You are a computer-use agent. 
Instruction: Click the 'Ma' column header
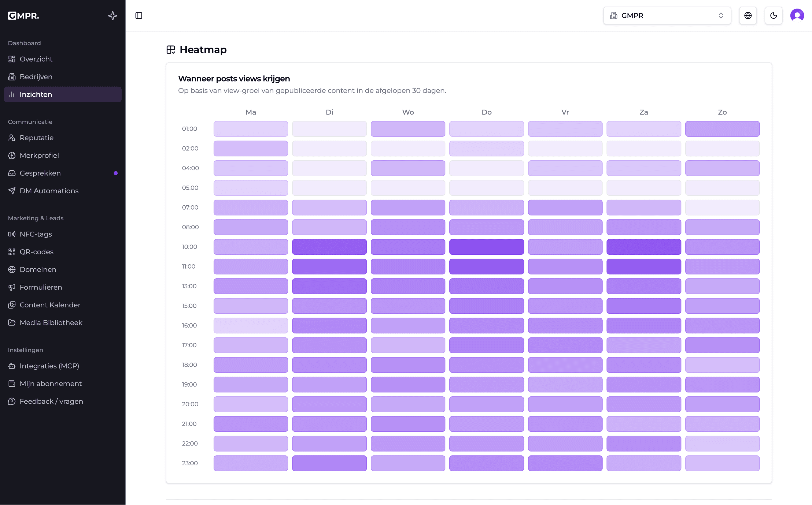coord(251,112)
